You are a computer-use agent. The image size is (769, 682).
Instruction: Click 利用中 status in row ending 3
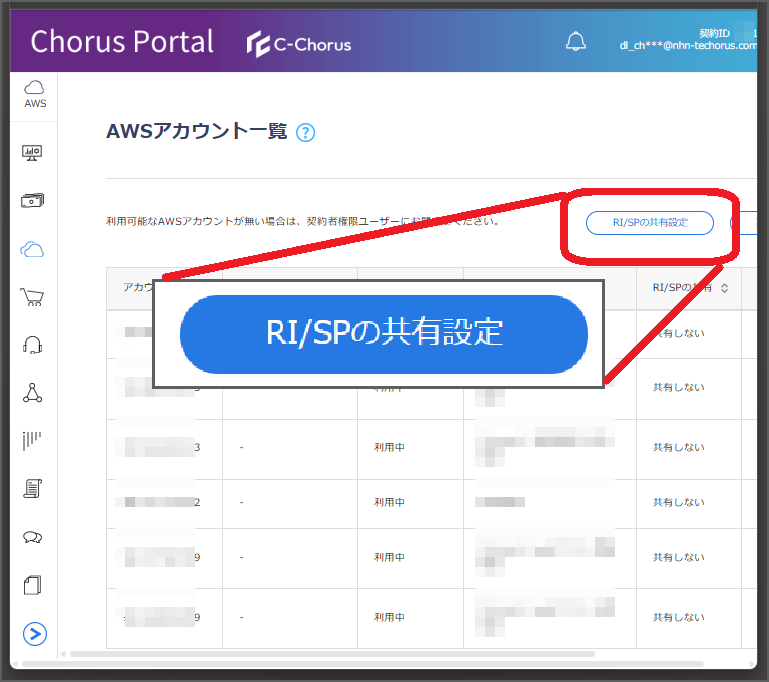coord(389,447)
